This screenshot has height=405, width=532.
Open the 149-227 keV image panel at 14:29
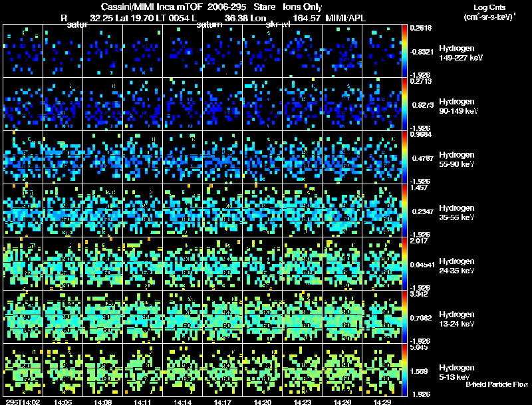pyautogui.click(x=382, y=51)
